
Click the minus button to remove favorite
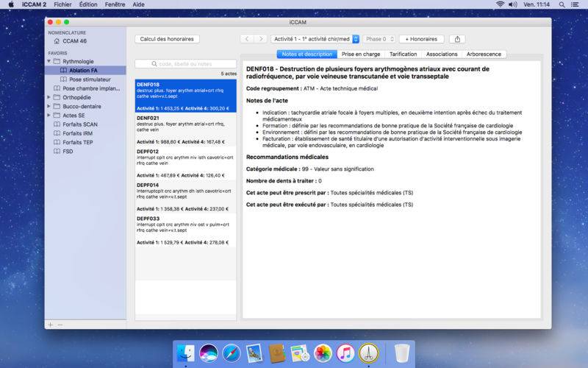[x=60, y=325]
